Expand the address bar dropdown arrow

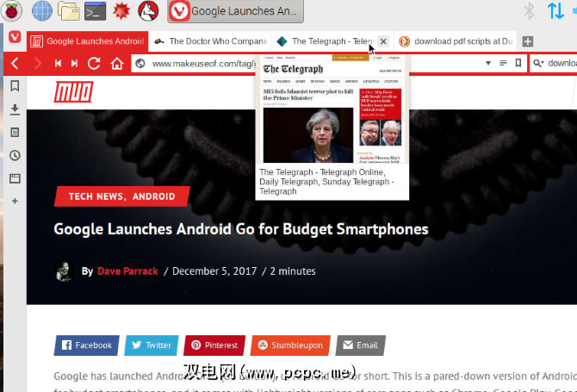pos(488,63)
